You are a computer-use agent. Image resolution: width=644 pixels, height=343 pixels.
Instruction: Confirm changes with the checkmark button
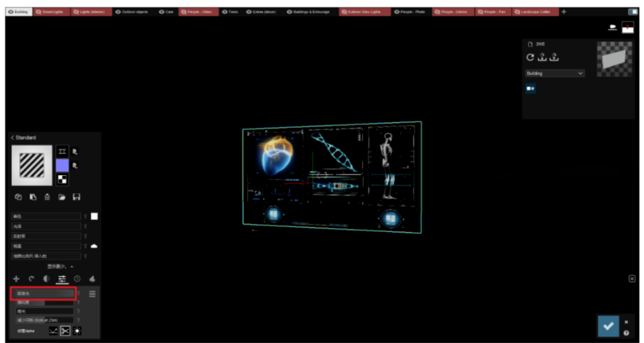[608, 326]
